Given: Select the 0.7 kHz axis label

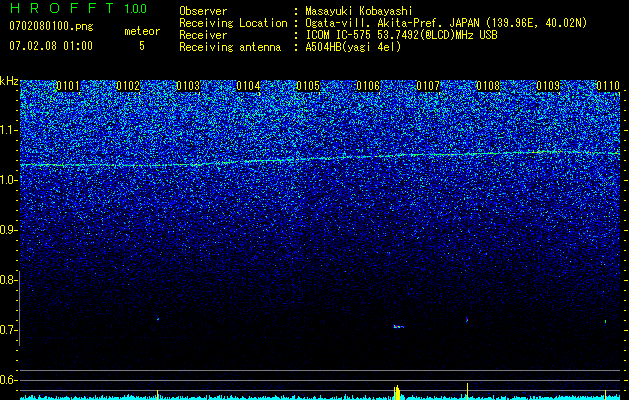Looking at the screenshot, I should coord(8,330).
